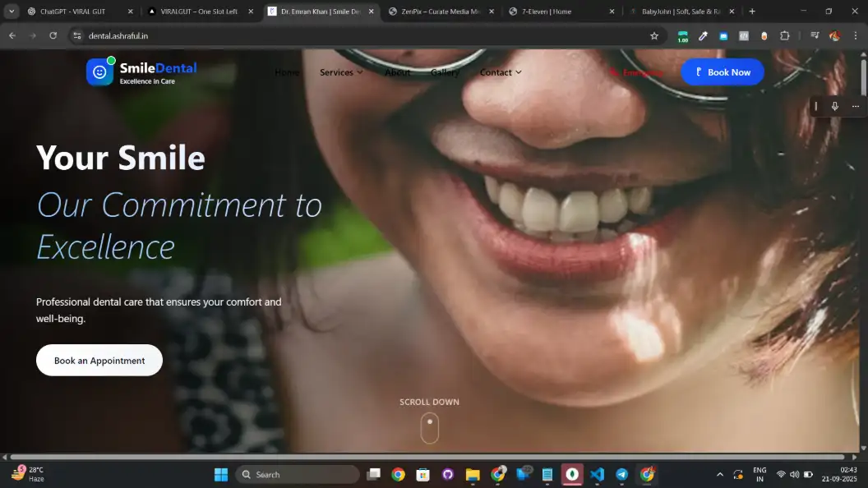Reload the current page
Image resolution: width=868 pixels, height=488 pixels.
point(53,36)
